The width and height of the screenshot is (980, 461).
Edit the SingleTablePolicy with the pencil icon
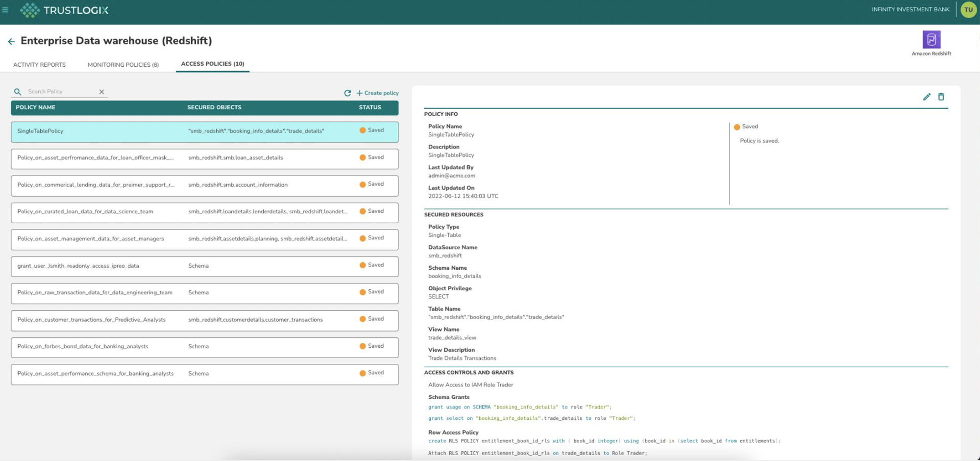coord(926,97)
